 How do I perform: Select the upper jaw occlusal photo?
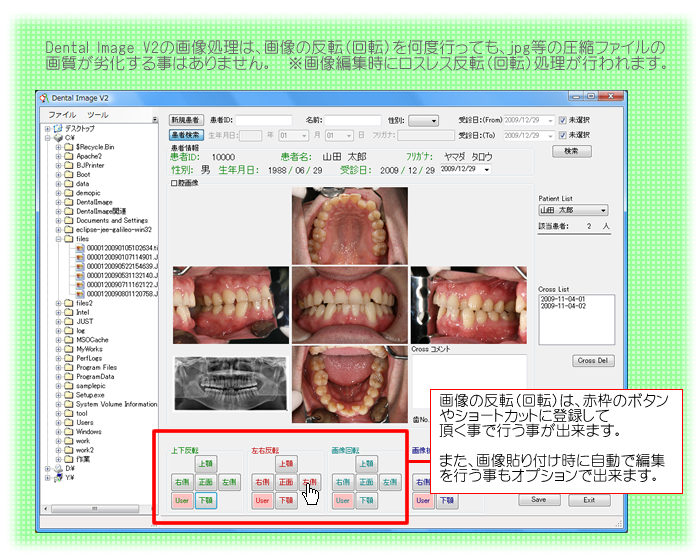pyautogui.click(x=350, y=225)
